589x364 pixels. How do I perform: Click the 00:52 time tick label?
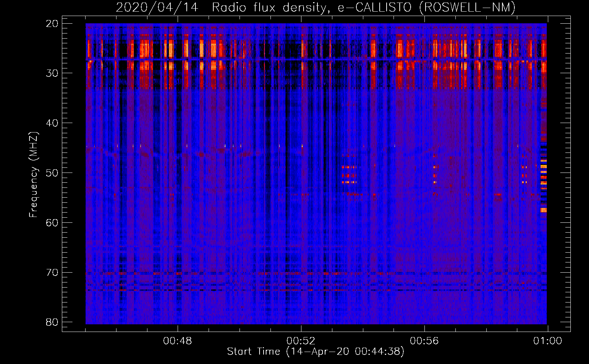(x=301, y=341)
